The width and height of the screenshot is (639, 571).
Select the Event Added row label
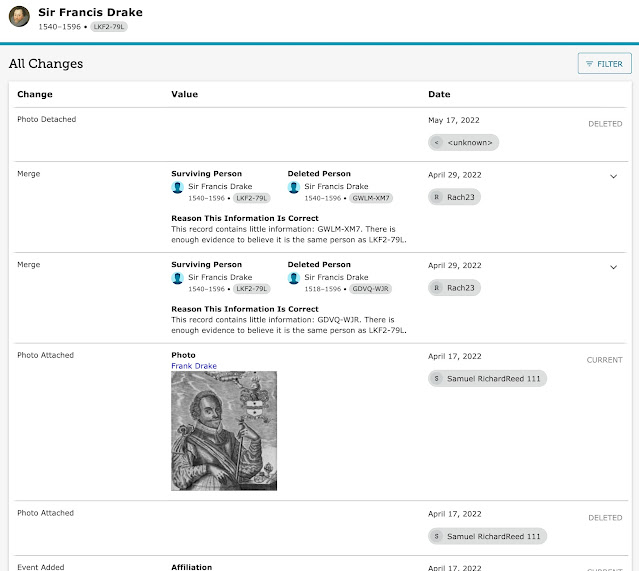(x=41, y=567)
